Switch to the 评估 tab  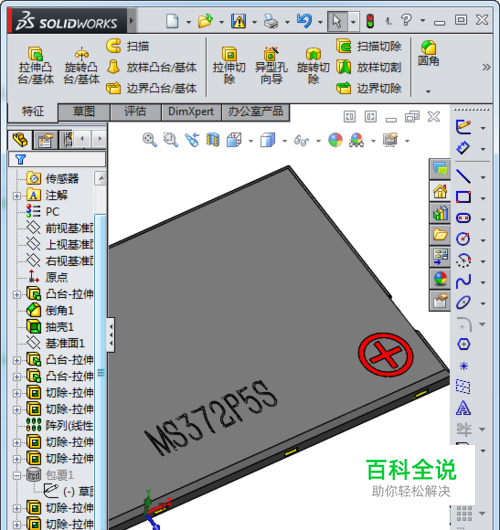click(136, 112)
